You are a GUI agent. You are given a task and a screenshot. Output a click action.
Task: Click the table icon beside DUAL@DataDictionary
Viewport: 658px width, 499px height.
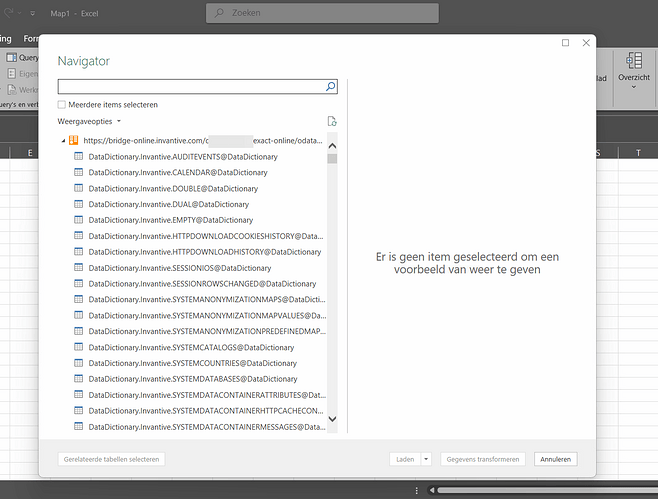[x=78, y=204]
